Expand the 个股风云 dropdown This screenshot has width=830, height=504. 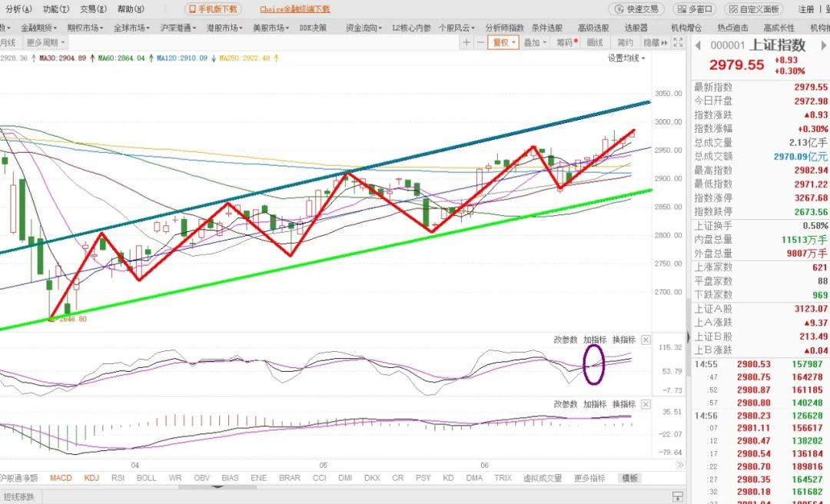[456, 28]
